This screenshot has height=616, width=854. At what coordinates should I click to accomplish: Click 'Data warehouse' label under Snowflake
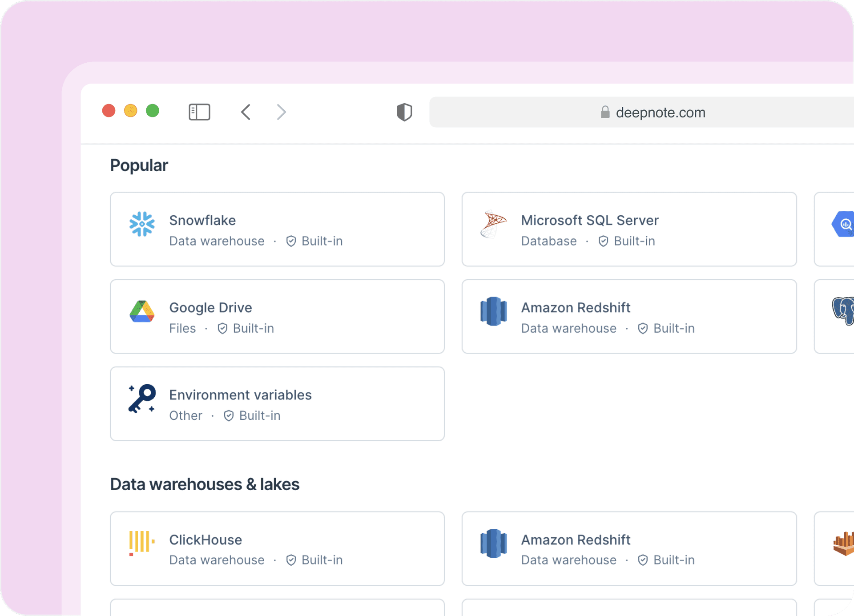pyautogui.click(x=217, y=241)
